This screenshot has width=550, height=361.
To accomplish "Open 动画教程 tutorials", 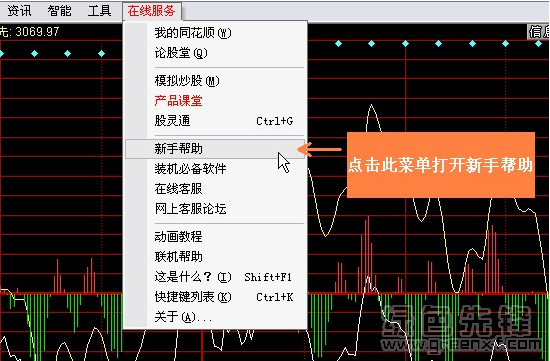I will (x=215, y=236).
